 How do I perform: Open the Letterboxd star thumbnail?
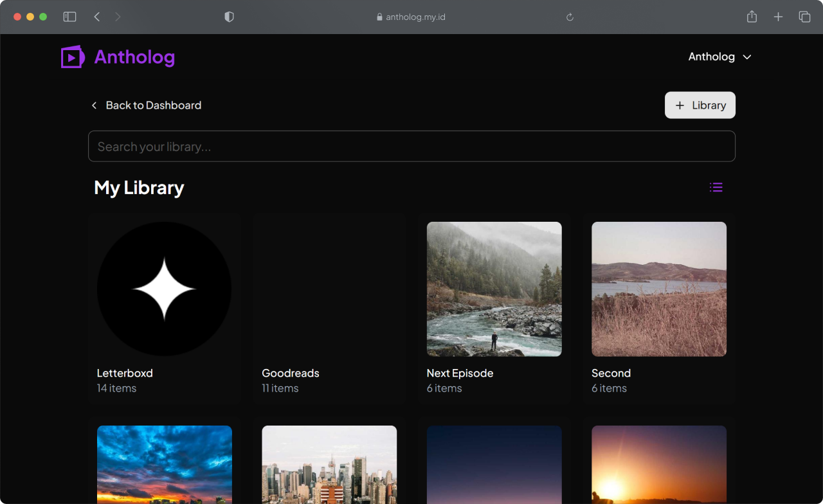click(x=165, y=289)
